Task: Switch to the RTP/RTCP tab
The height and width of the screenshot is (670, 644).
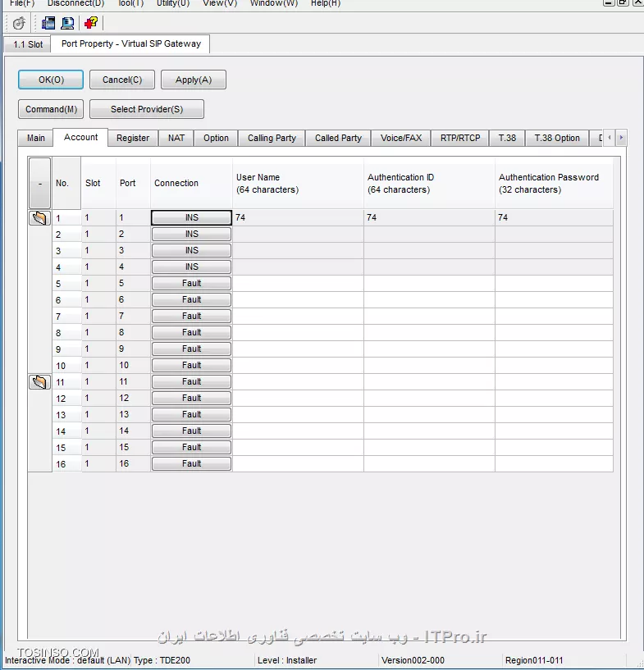Action: coord(459,138)
